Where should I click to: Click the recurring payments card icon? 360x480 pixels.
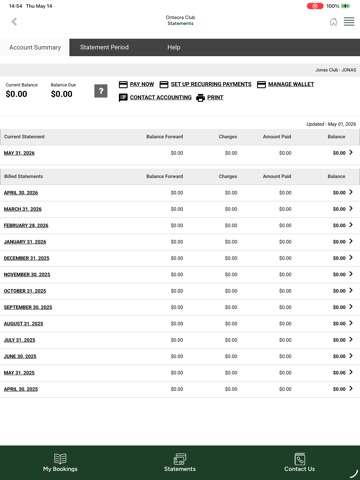point(164,84)
